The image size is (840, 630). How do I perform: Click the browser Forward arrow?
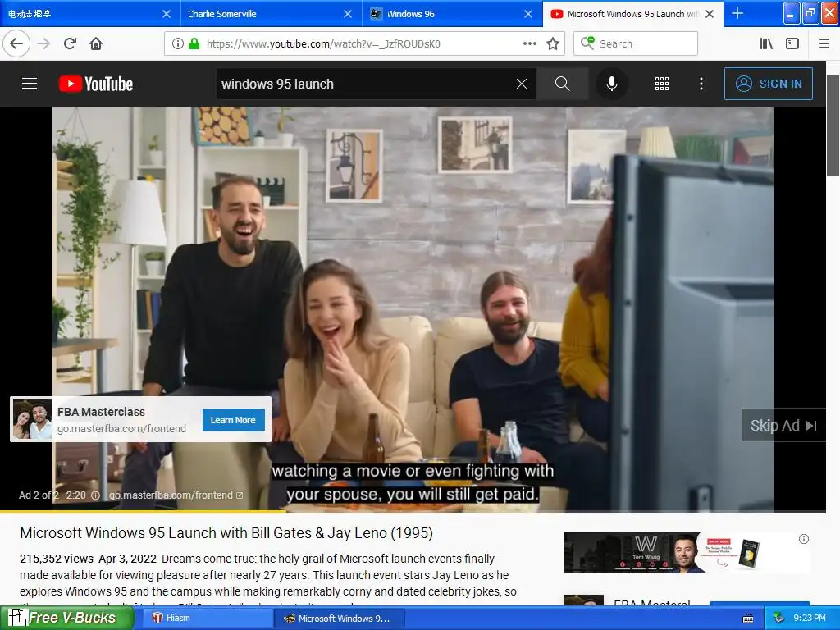44,44
